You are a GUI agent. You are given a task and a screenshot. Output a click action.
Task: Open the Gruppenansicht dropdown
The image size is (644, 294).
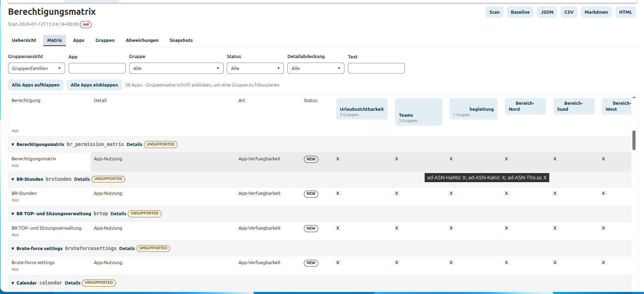pyautogui.click(x=37, y=68)
